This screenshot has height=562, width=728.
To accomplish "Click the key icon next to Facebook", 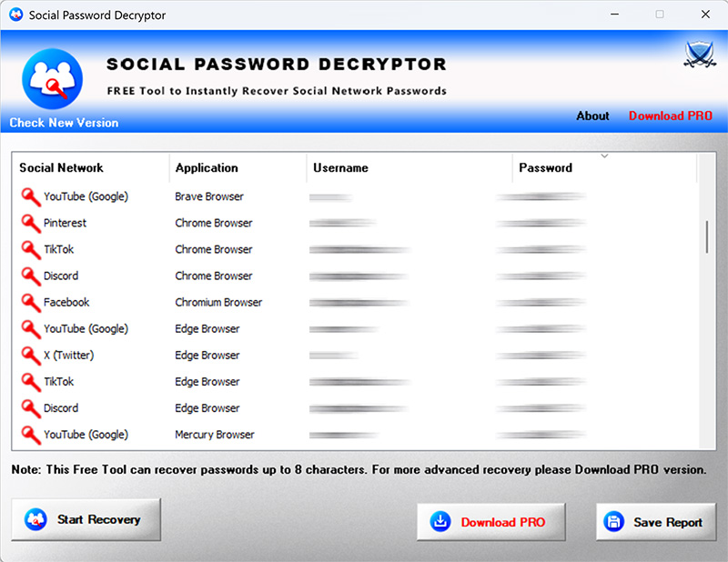I will [x=31, y=302].
